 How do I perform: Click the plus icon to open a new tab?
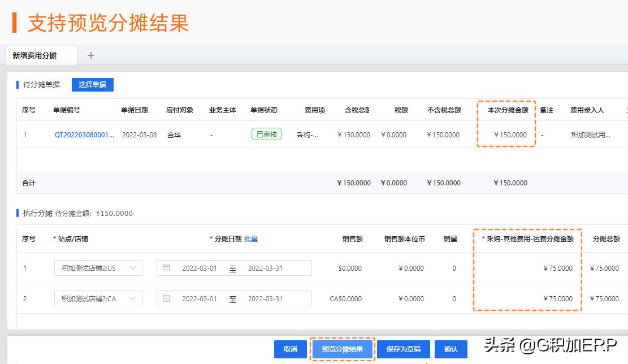point(89,55)
